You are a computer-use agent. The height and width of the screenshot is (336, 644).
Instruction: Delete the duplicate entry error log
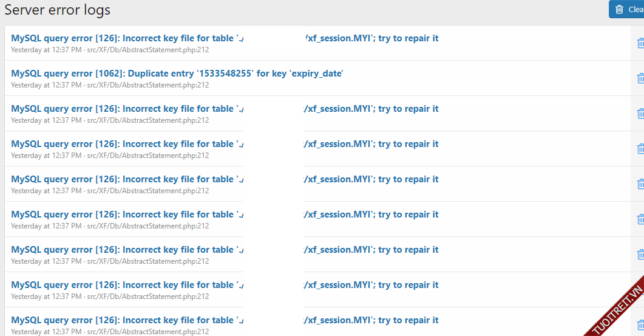click(x=640, y=78)
